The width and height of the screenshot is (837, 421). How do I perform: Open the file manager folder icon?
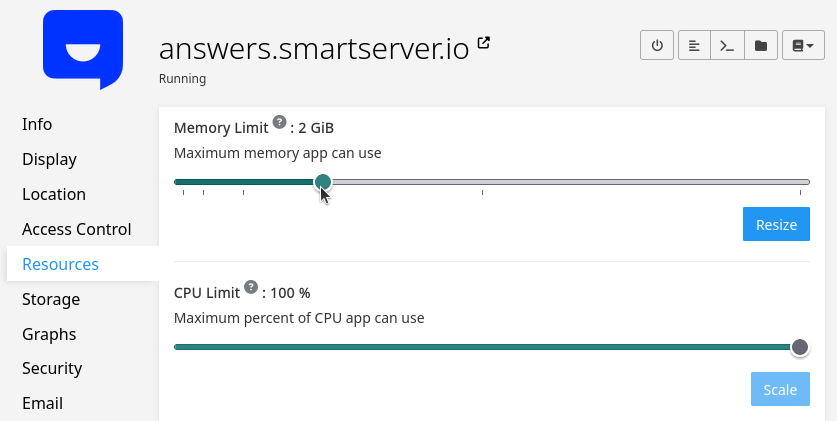click(x=761, y=46)
